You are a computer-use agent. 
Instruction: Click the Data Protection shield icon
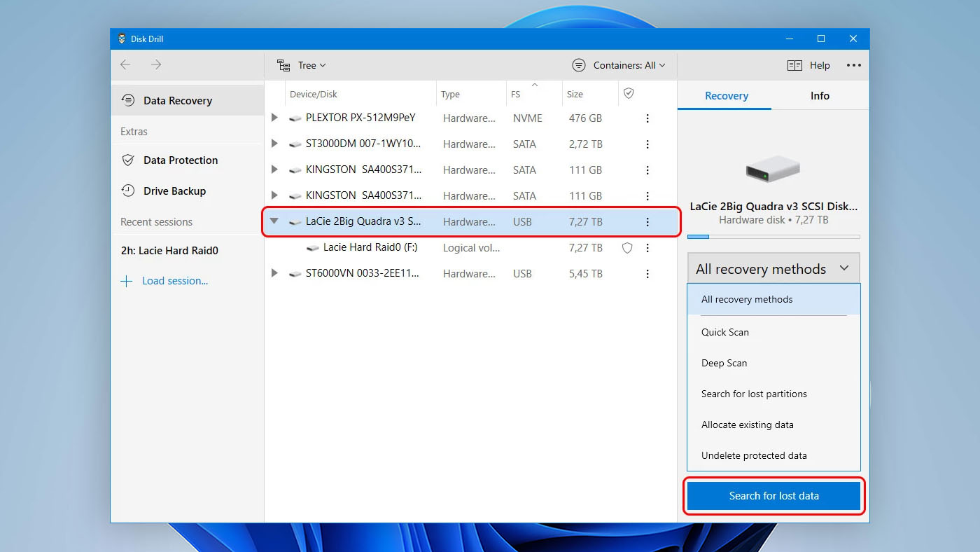(x=128, y=160)
